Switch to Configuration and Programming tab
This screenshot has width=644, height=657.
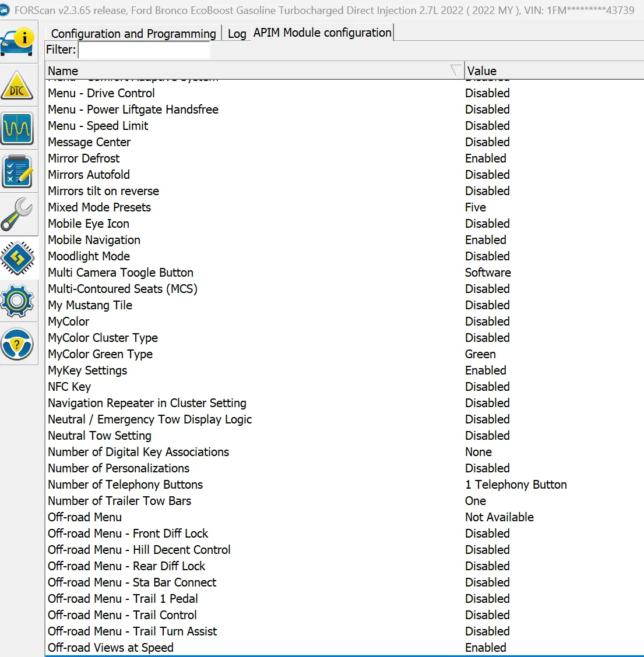point(133,33)
